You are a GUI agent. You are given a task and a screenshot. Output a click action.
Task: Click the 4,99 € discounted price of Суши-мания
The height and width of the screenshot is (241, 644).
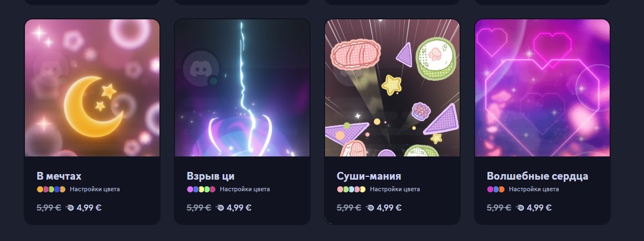[389, 208]
